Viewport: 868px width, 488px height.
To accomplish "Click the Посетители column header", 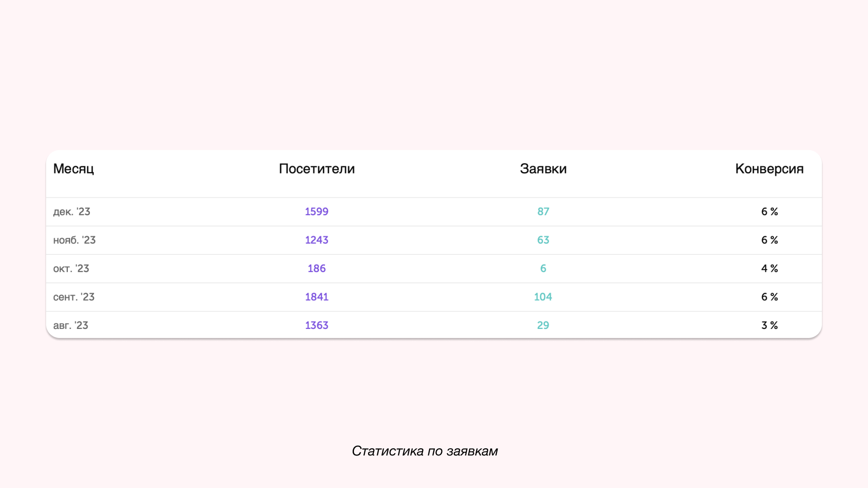I will [x=316, y=169].
